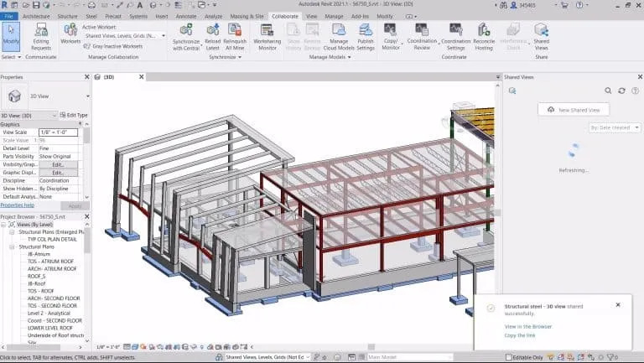
Task: Open Publish Settings
Action: 365,37
